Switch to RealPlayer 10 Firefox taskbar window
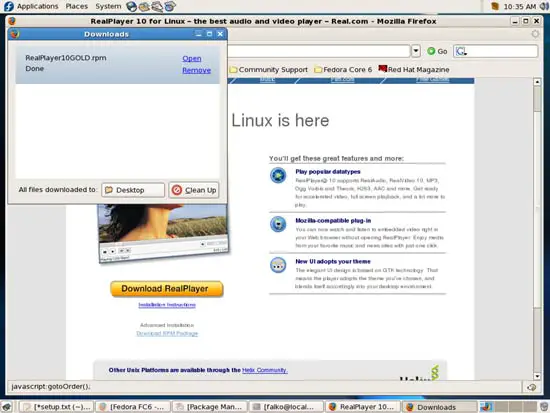550x413 pixels. click(363, 407)
